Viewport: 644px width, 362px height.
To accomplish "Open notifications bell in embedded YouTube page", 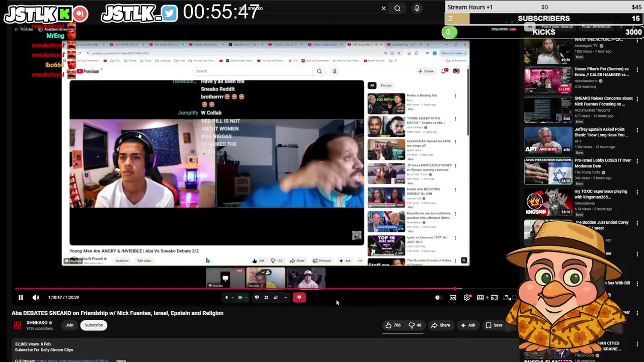I will pyautogui.click(x=444, y=71).
